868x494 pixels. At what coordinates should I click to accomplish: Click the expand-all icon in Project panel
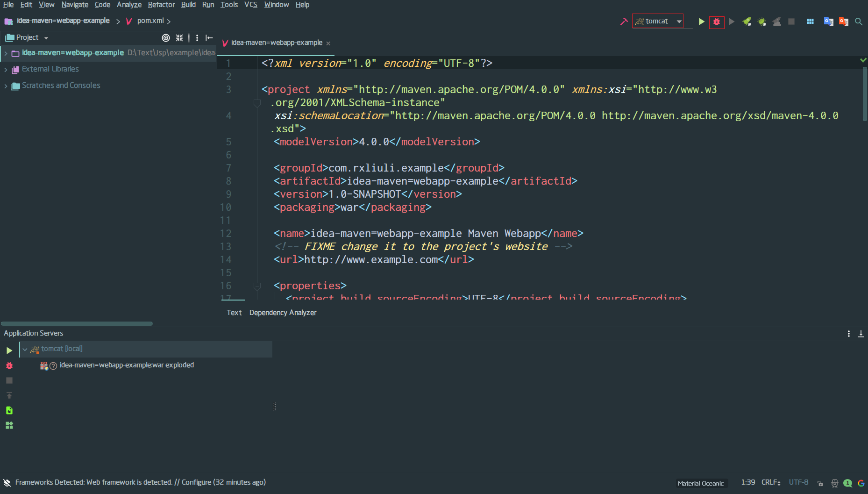(179, 38)
